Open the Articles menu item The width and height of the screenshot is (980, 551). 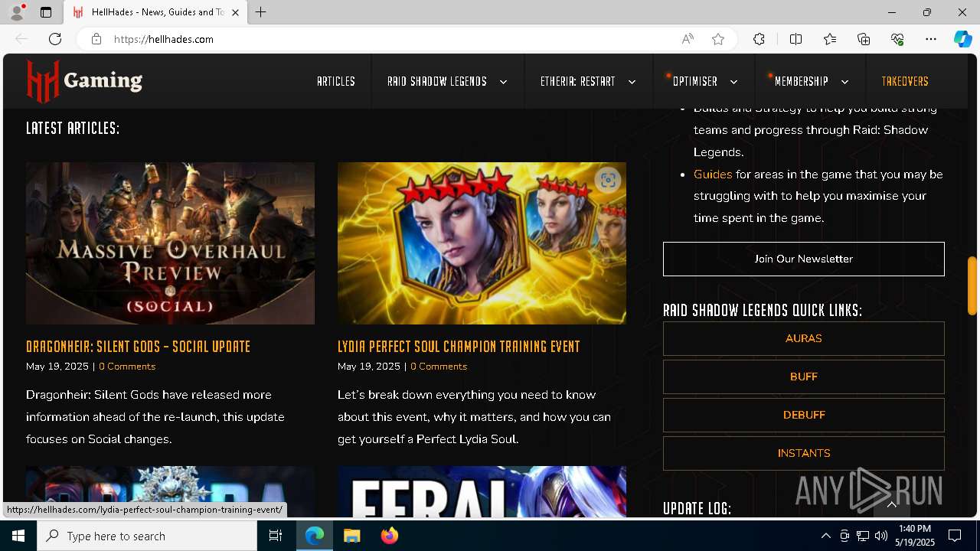pyautogui.click(x=336, y=81)
